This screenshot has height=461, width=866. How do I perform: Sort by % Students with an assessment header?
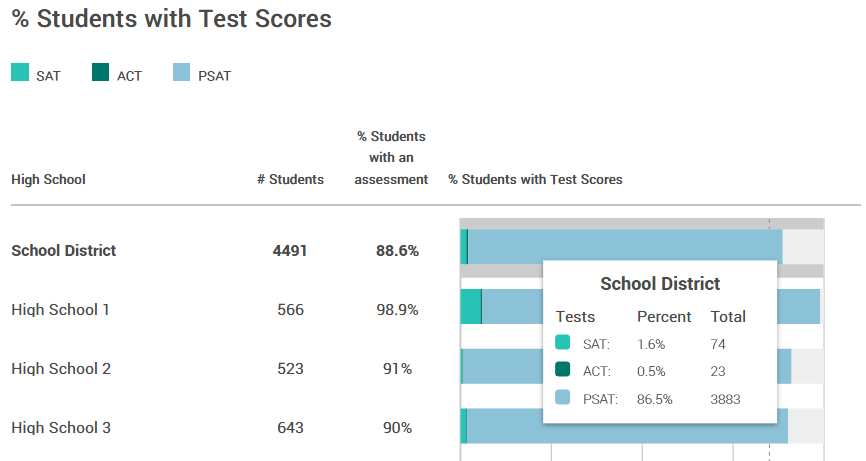pos(391,158)
